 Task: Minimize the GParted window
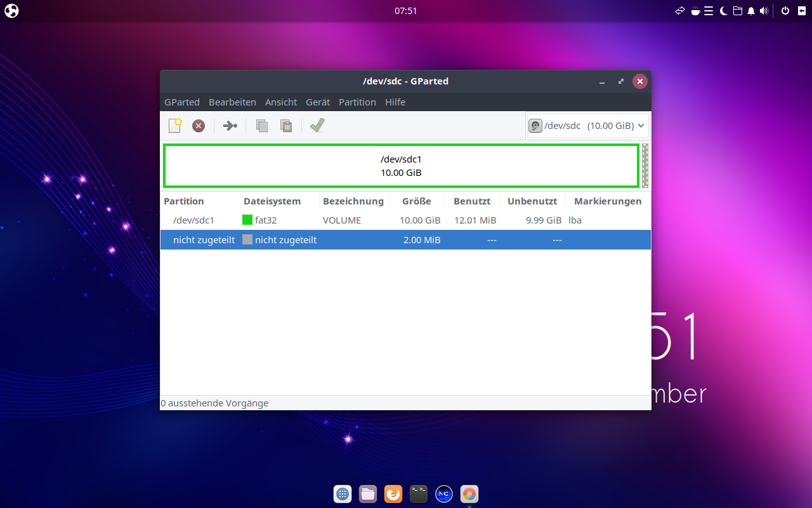601,81
